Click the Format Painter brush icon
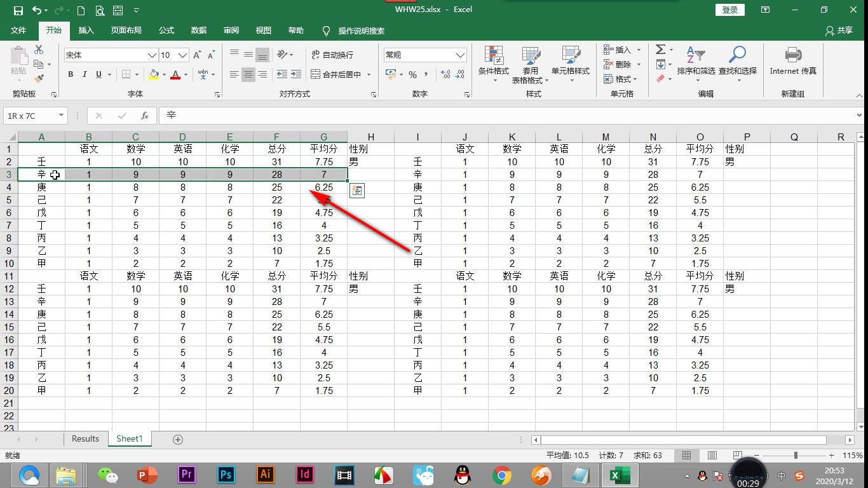868x488 pixels. tap(39, 79)
